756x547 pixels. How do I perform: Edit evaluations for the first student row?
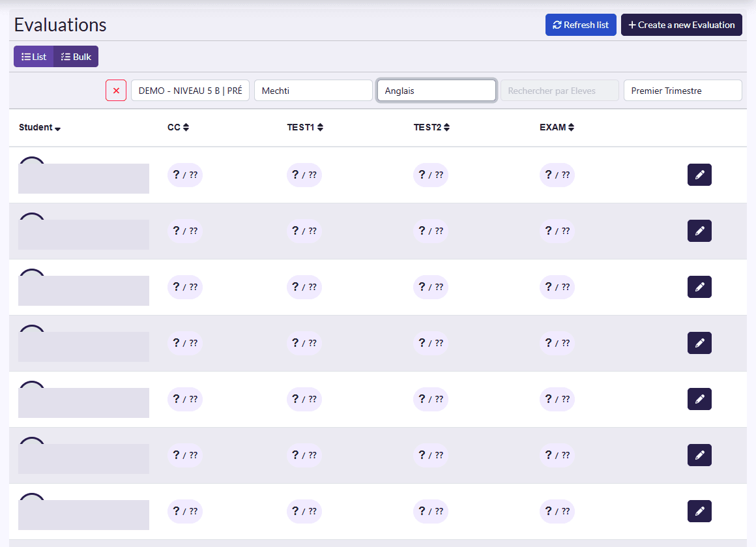click(x=699, y=175)
